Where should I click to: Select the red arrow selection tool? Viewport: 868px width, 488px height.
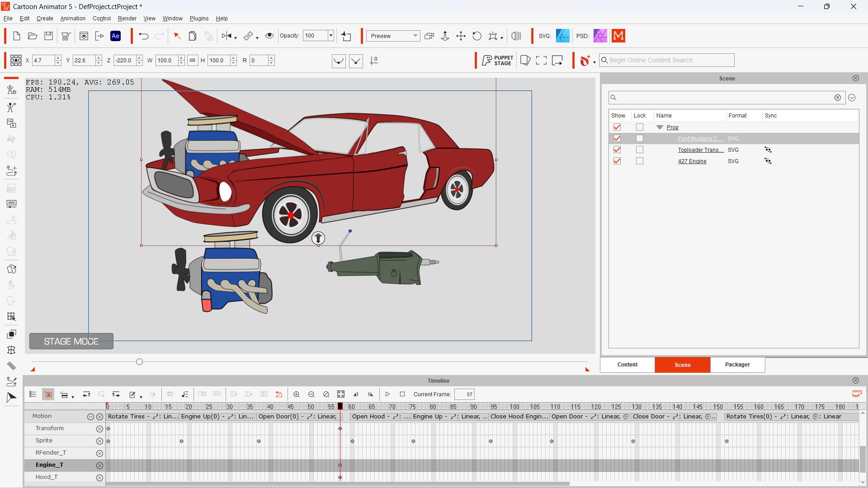177,36
